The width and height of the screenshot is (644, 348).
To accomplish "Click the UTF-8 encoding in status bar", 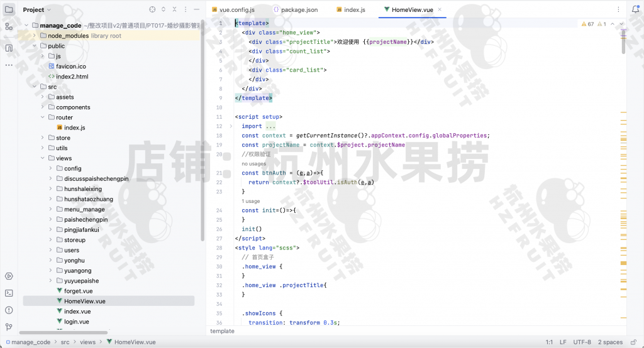I will [582, 342].
